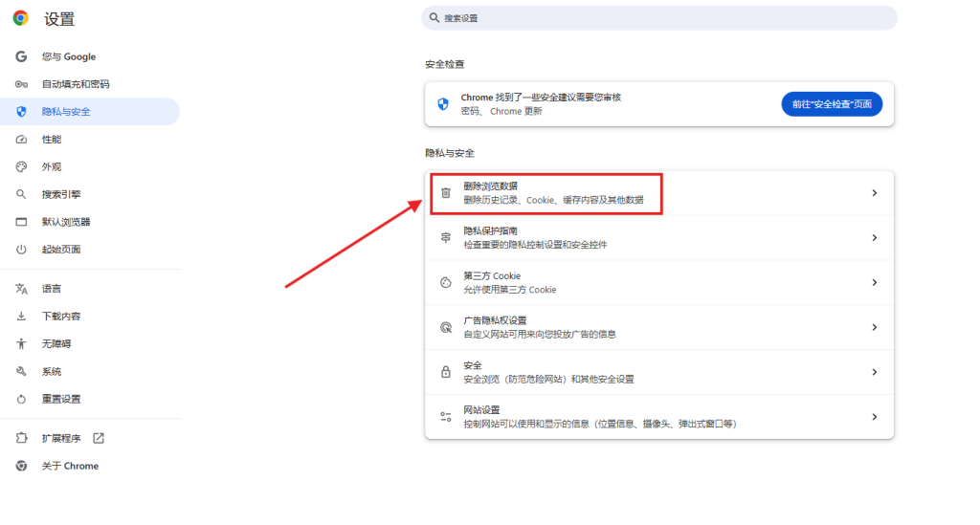
Task: Click the 前往"安全检查"页面 button
Action: tap(832, 104)
